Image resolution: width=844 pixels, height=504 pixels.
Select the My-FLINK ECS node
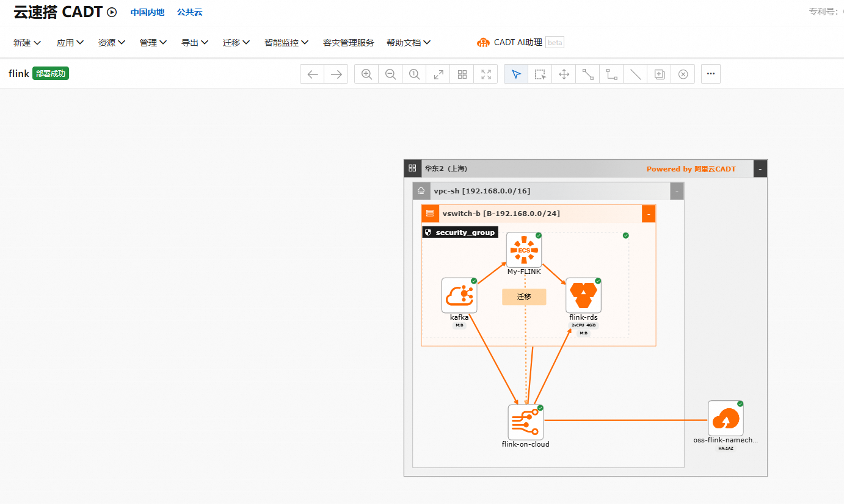pos(524,250)
